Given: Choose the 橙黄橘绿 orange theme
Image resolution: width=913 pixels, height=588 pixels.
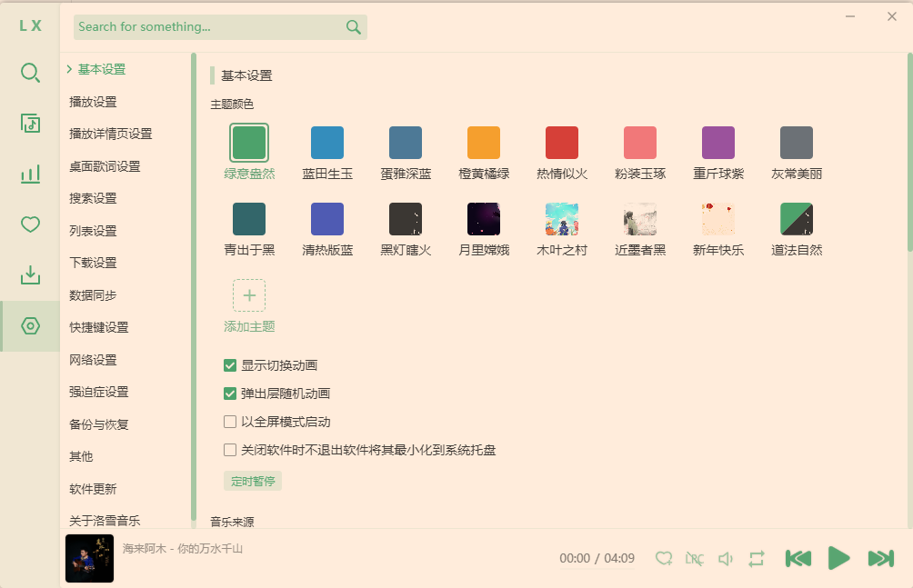Looking at the screenshot, I should coord(484,143).
